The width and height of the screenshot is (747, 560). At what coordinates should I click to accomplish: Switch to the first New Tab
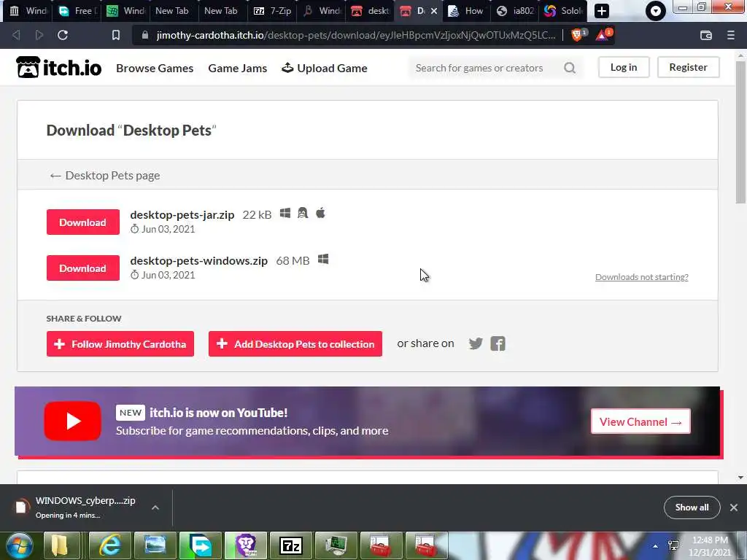click(172, 11)
